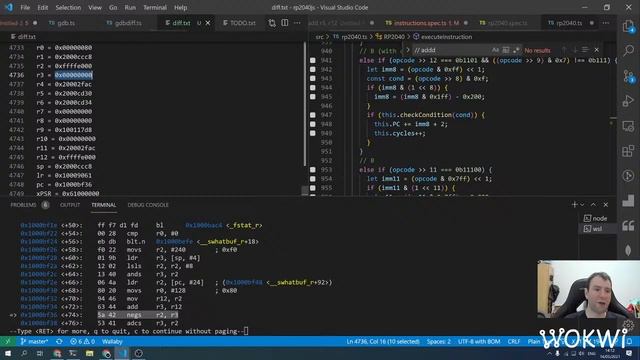Open the Run and Debug view
This screenshot has width=640, height=360.
(x=629, y=101)
